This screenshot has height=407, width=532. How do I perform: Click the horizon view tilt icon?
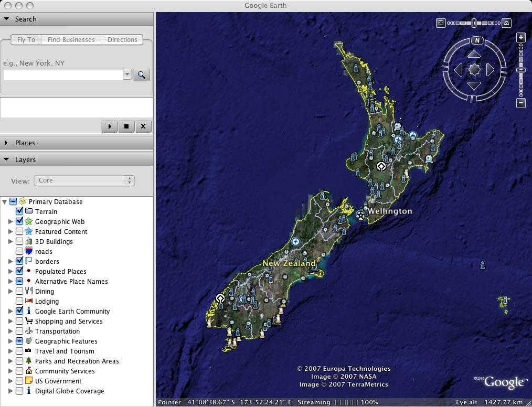pyautogui.click(x=506, y=23)
